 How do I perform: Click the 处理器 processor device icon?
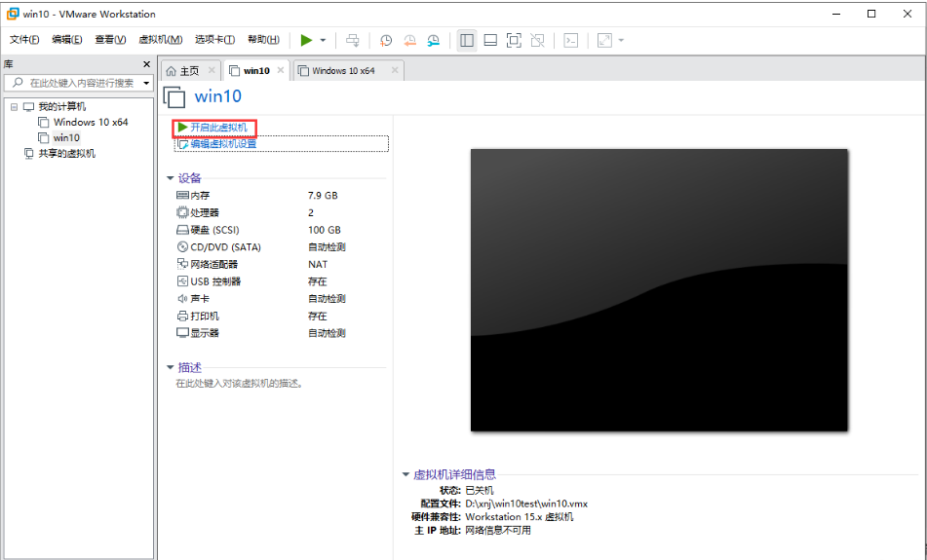[x=182, y=212]
